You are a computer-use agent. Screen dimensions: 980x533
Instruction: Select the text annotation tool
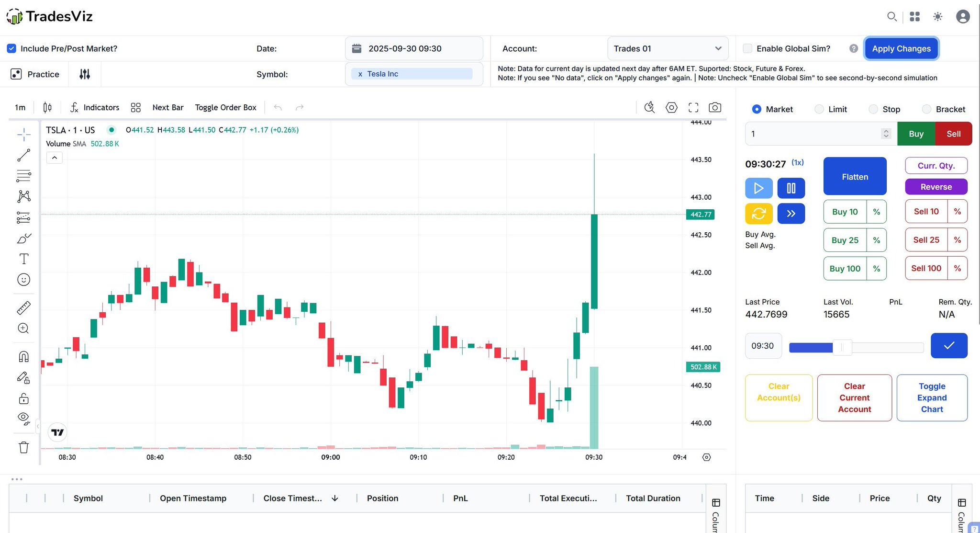(23, 259)
